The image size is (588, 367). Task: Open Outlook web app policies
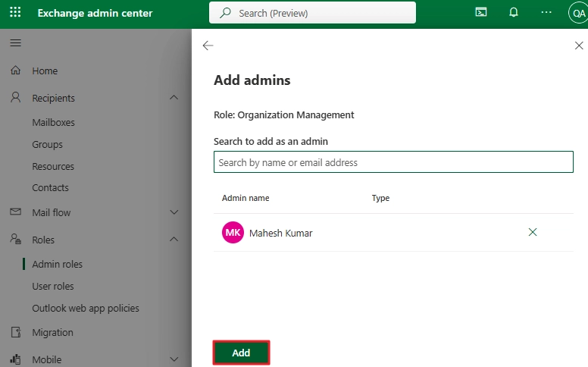86,309
